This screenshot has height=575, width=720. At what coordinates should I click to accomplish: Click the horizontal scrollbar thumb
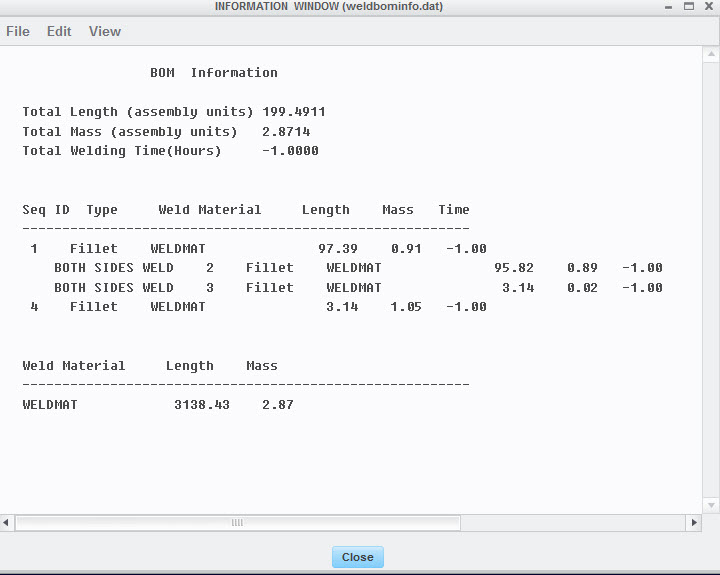tap(237, 523)
